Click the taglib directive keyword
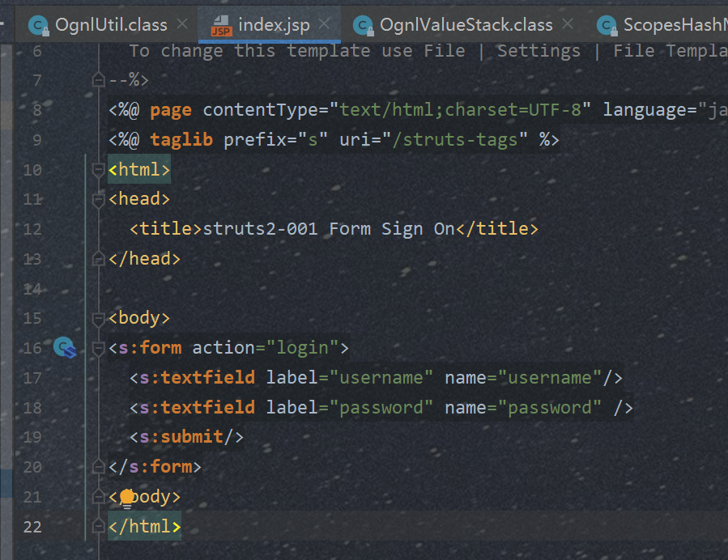The image size is (728, 560). tap(181, 140)
